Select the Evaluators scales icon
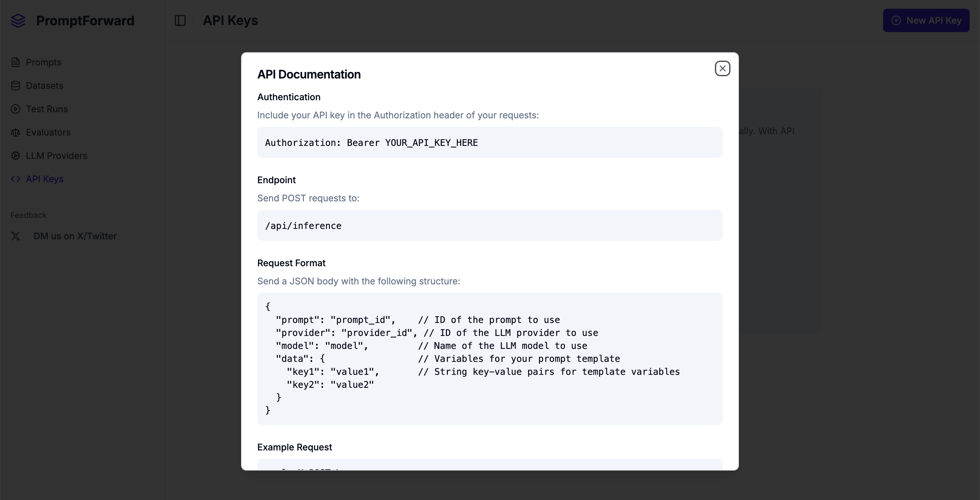Viewport: 980px width, 500px height. pyautogui.click(x=16, y=132)
